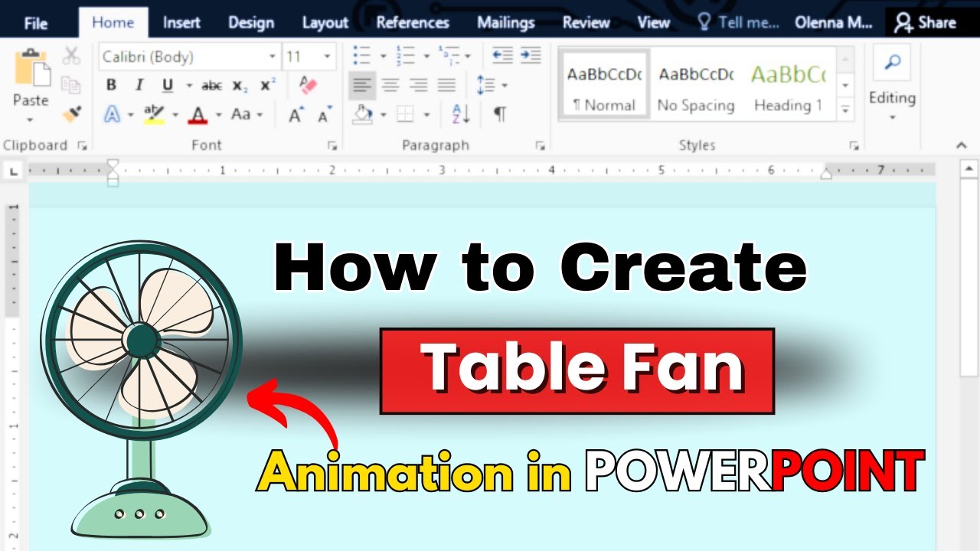
Task: Increase paragraph indent
Action: point(531,55)
